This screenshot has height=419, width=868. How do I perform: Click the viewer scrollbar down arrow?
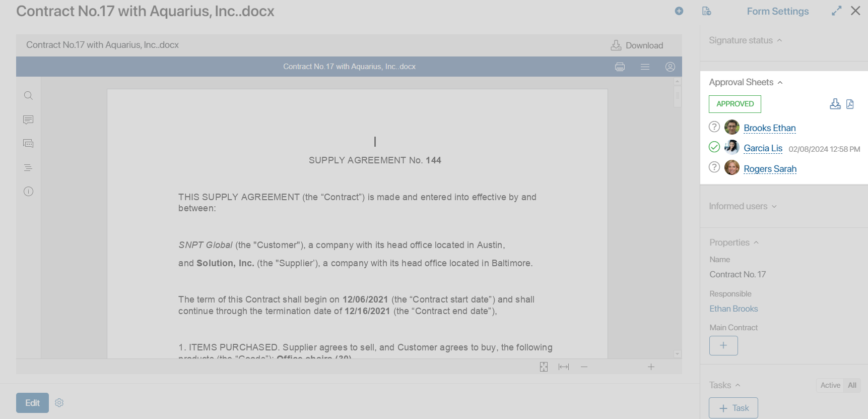678,354
